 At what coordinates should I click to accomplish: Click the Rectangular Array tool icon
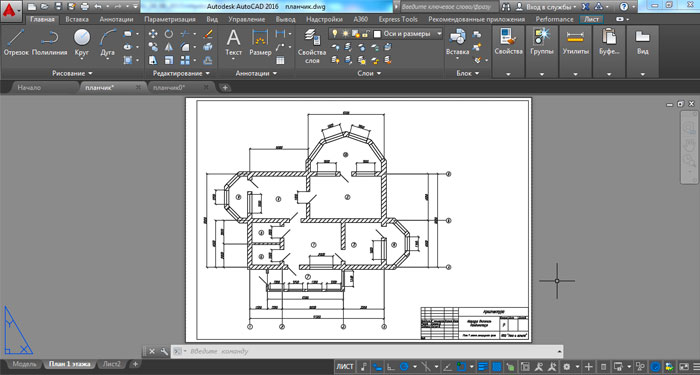tap(185, 60)
